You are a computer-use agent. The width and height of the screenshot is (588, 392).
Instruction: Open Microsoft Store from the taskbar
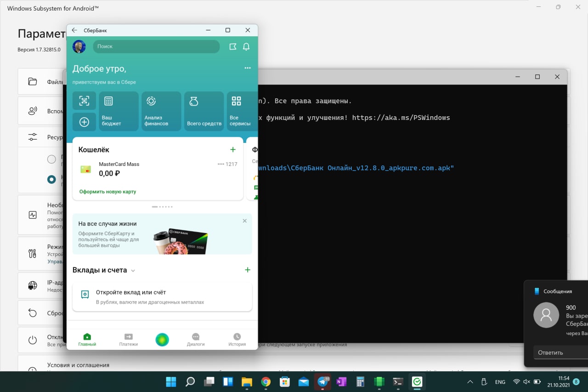pyautogui.click(x=285, y=381)
